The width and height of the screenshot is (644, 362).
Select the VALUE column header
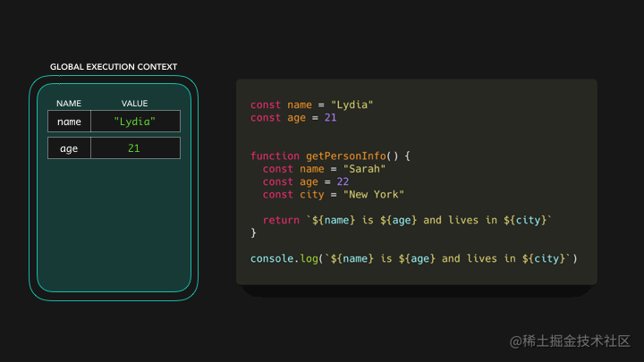pos(134,104)
